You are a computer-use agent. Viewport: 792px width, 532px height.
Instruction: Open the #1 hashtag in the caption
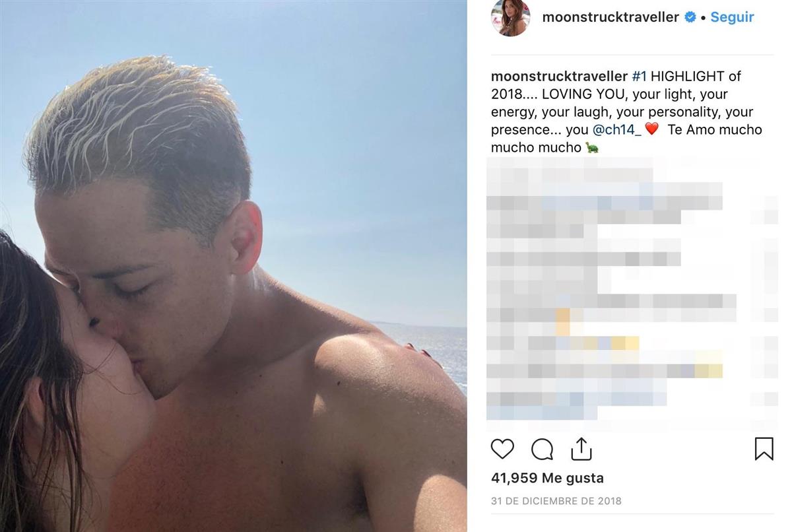point(639,77)
